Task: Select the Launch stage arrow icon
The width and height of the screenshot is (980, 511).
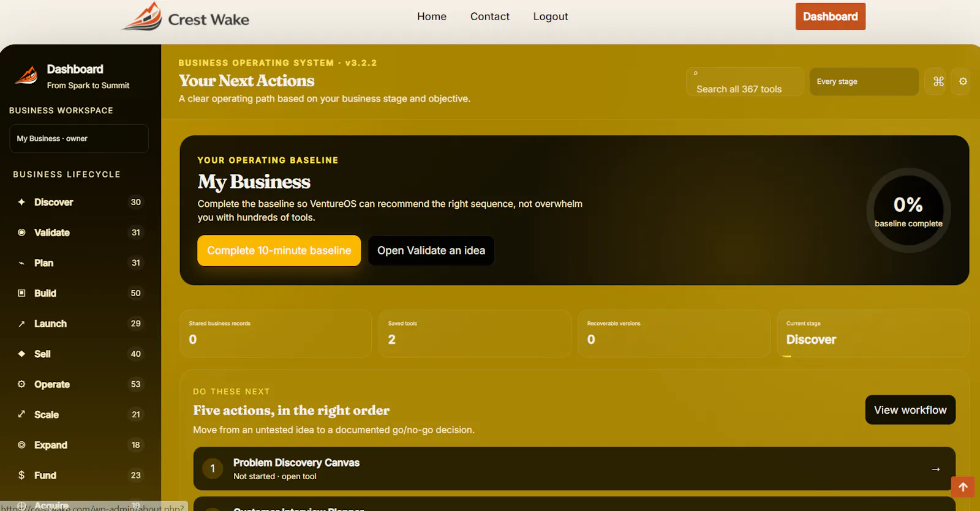Action: coord(21,324)
